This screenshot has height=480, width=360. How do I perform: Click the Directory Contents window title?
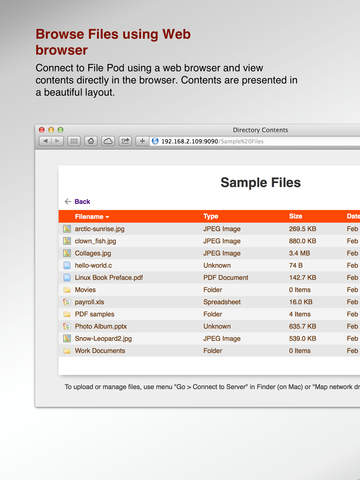pyautogui.click(x=260, y=130)
